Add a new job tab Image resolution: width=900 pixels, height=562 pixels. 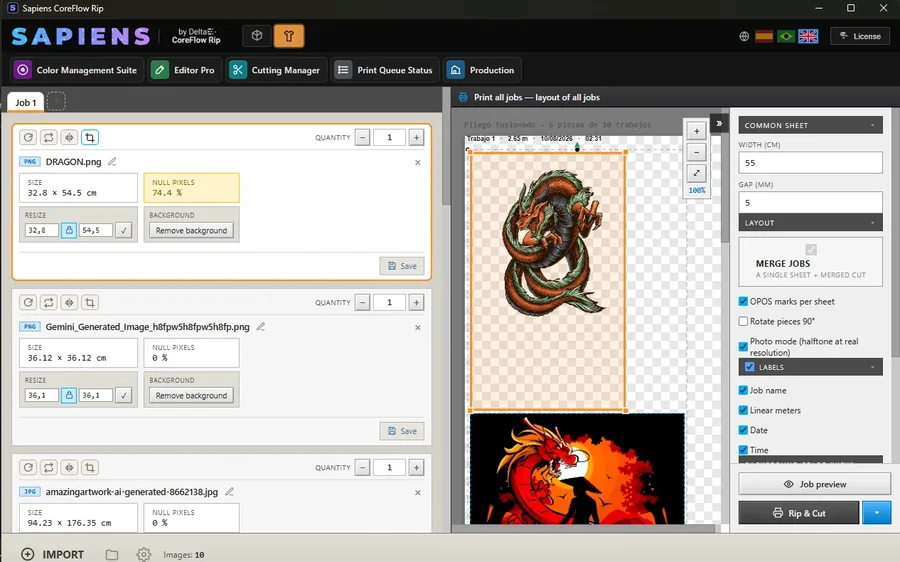coord(56,101)
